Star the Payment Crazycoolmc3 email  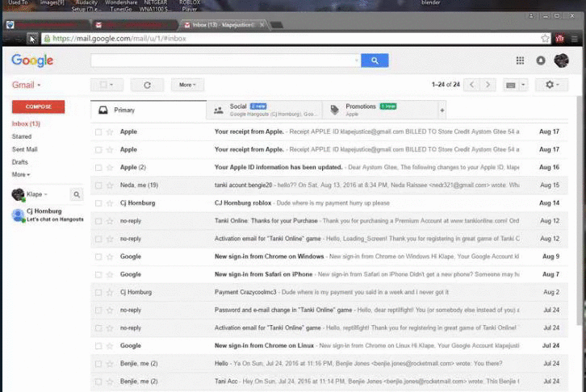[110, 292]
